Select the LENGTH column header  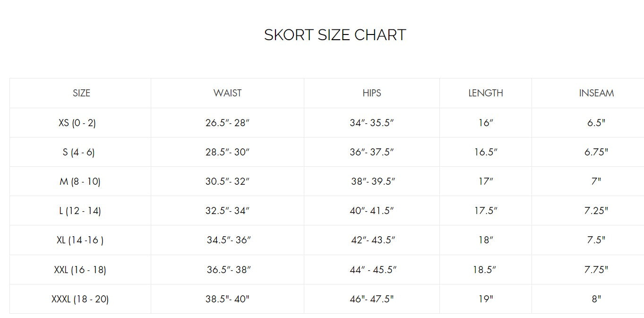(x=485, y=93)
